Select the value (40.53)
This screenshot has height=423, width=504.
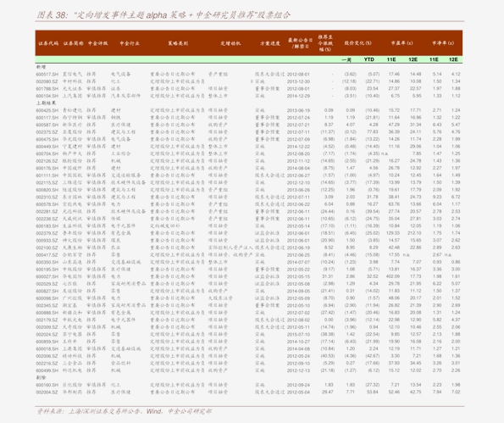328,356
